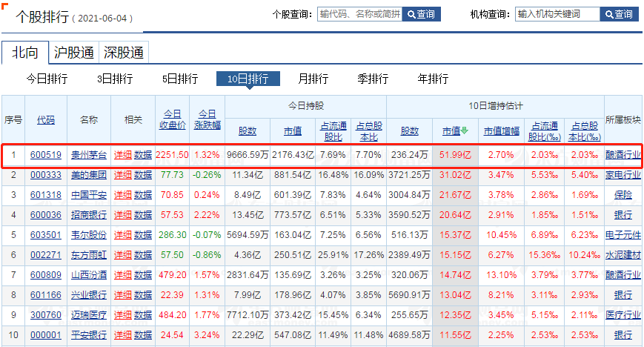
Task: Open 韦尔股份 stock name link
Action: click(x=89, y=235)
